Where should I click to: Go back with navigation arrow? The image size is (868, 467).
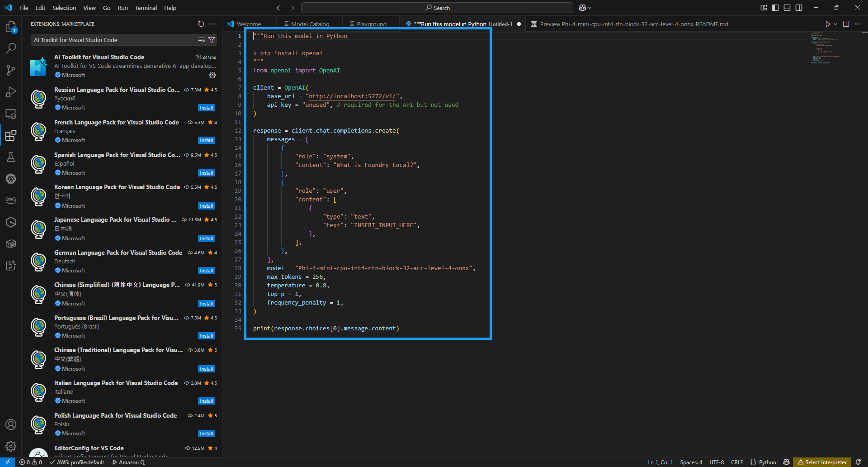[x=279, y=8]
